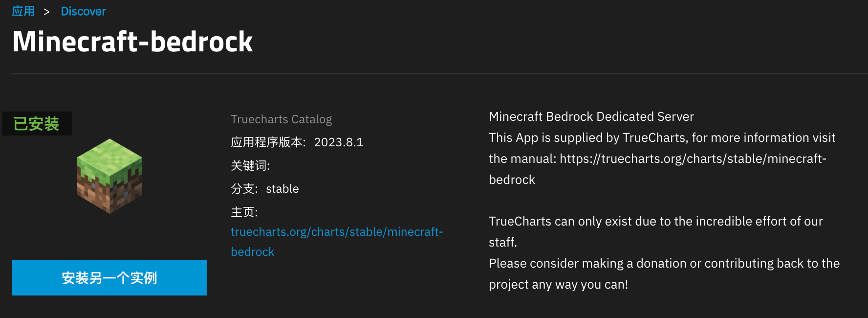
Task: Click the "分支" branch label
Action: (x=244, y=189)
